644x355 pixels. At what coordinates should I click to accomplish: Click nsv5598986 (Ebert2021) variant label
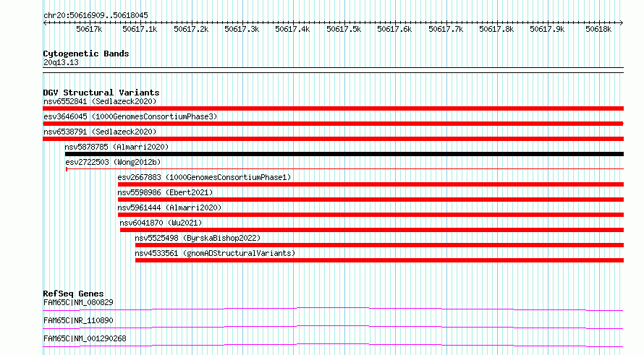click(x=165, y=192)
